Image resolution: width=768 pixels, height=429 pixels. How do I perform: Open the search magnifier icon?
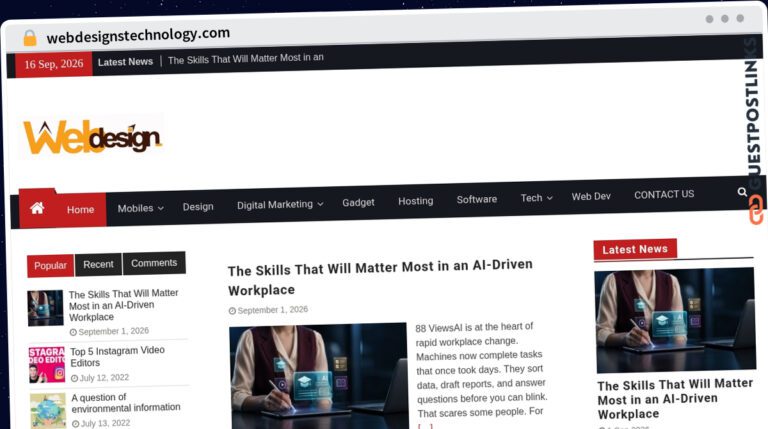(x=742, y=192)
